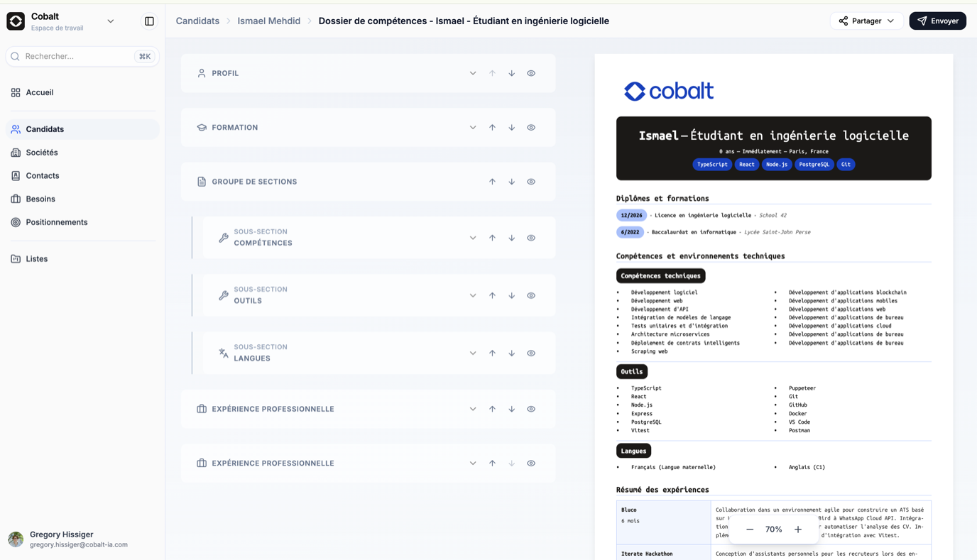
Task: Move Outils sub-section up
Action: [x=492, y=295]
